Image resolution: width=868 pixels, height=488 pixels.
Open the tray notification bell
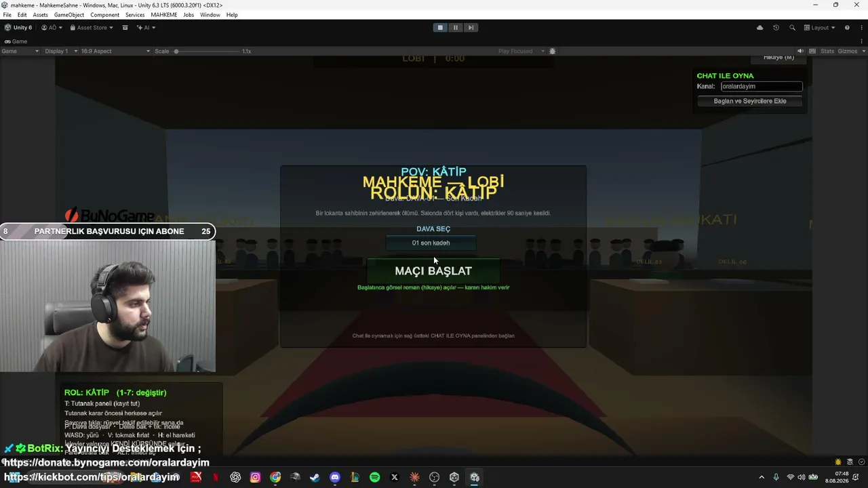pos(857,477)
